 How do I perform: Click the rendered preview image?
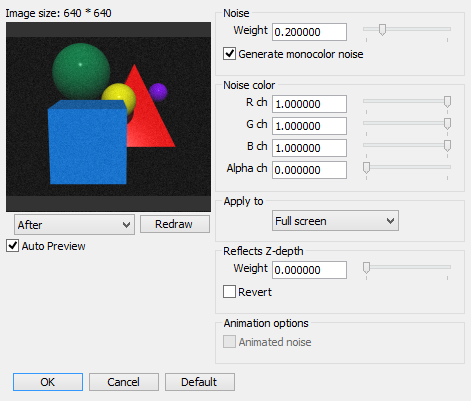(x=108, y=117)
